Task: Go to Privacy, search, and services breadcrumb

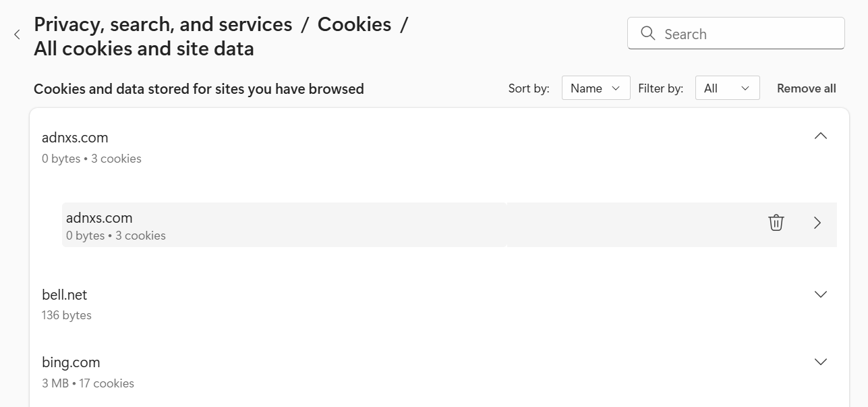Action: click(163, 24)
